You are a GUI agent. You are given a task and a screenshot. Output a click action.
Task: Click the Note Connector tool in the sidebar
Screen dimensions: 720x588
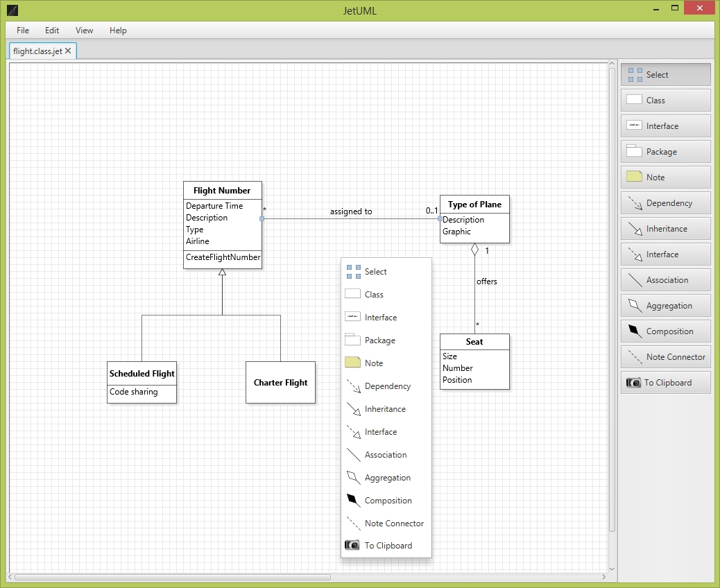click(665, 357)
